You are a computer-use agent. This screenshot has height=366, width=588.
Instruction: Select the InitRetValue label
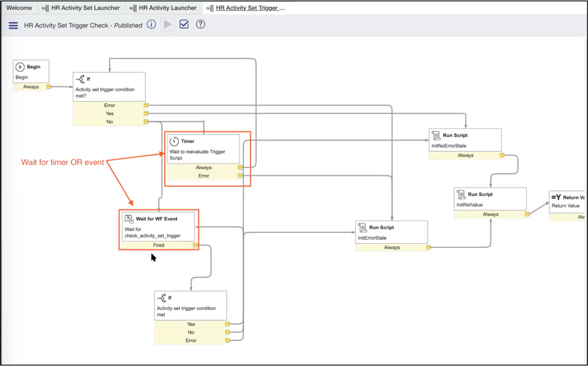point(470,205)
